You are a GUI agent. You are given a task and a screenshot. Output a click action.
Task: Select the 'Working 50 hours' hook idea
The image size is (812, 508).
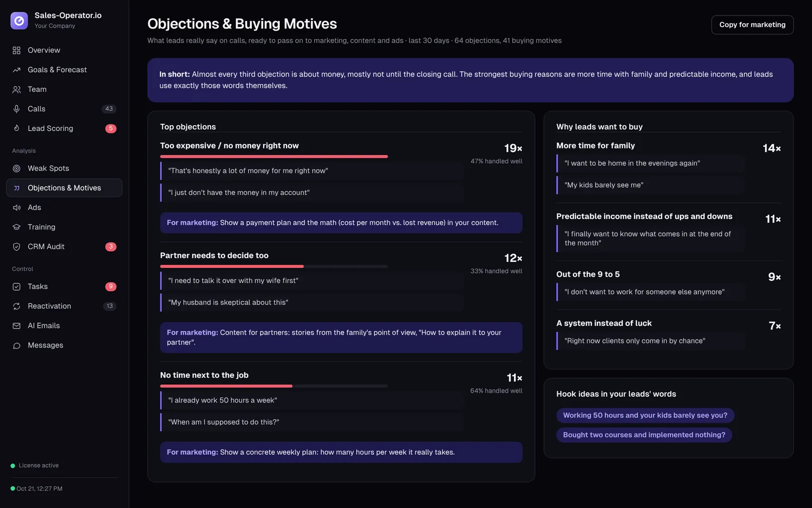645,415
